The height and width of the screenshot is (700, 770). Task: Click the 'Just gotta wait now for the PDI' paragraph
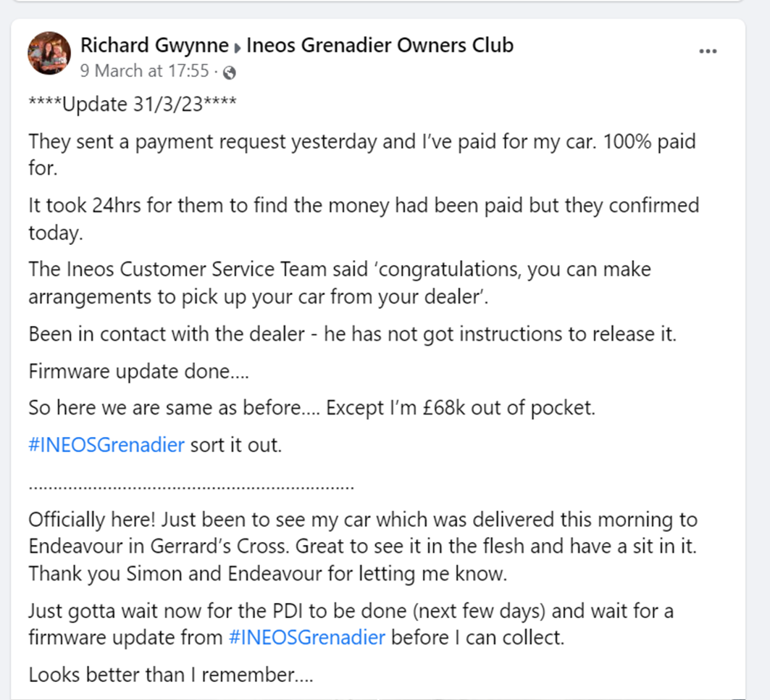351,625
